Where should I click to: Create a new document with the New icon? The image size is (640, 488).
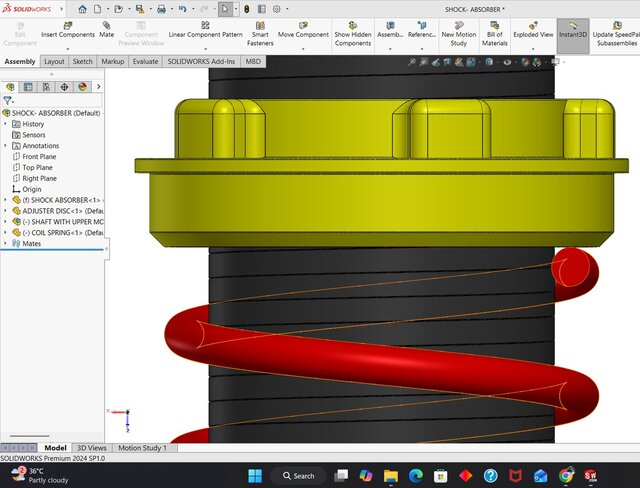click(x=98, y=9)
